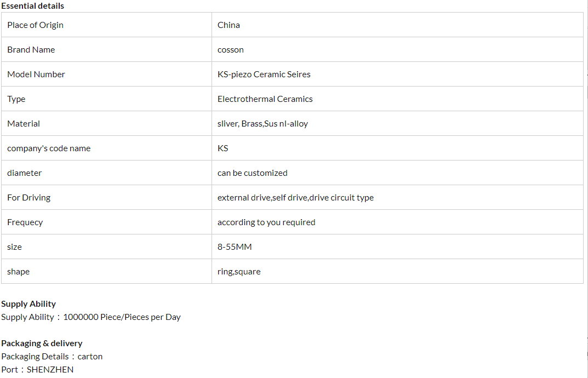Select the China origin value cell
The width and height of the screenshot is (588, 378).
[x=229, y=25]
